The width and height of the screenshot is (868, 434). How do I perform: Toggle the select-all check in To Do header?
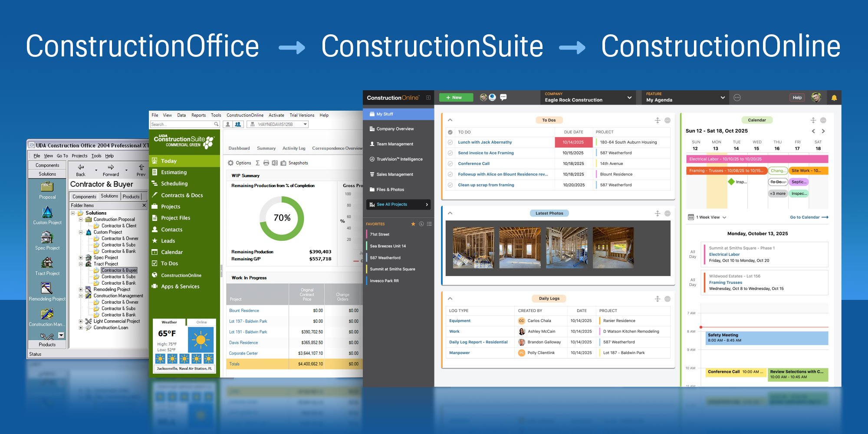(450, 132)
